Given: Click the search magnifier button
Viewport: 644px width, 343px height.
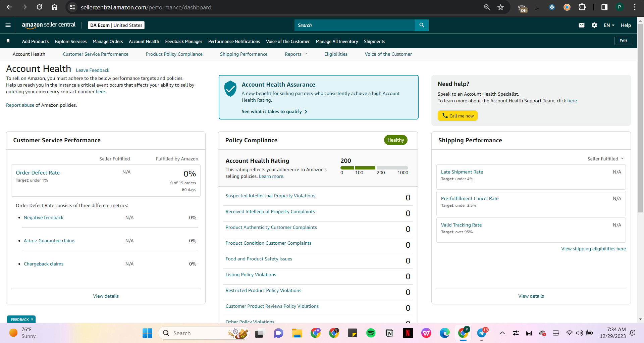Looking at the screenshot, I should pyautogui.click(x=422, y=25).
